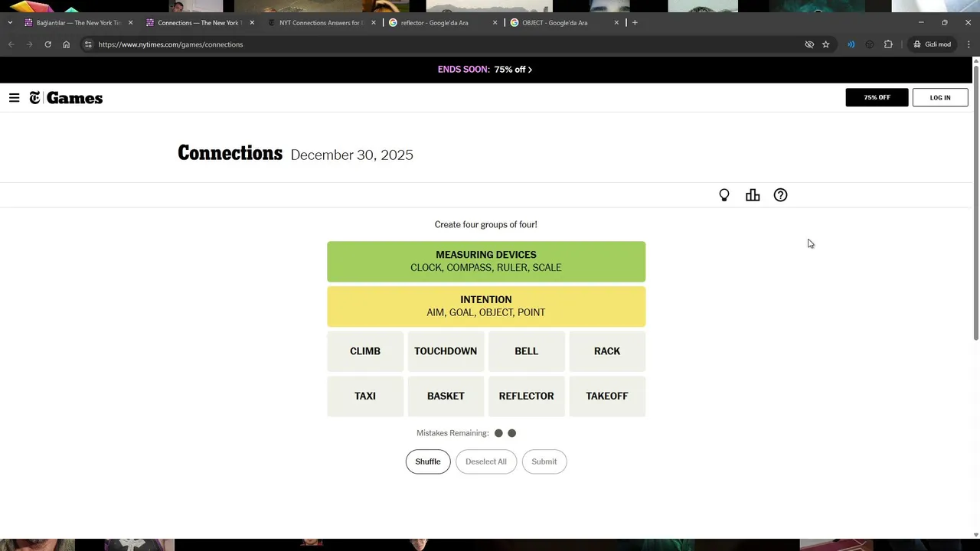Select the RACK tile
Image resolution: width=980 pixels, height=551 pixels.
[x=607, y=351]
